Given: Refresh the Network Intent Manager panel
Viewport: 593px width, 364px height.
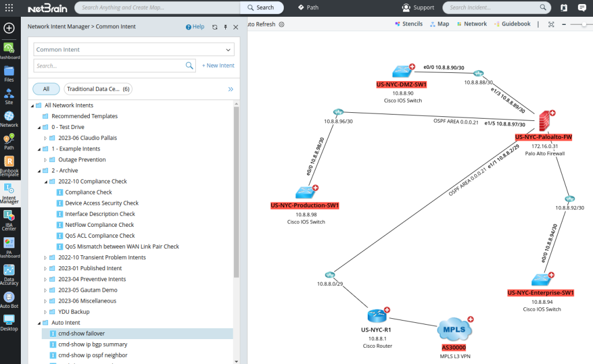Looking at the screenshot, I should click(x=215, y=27).
